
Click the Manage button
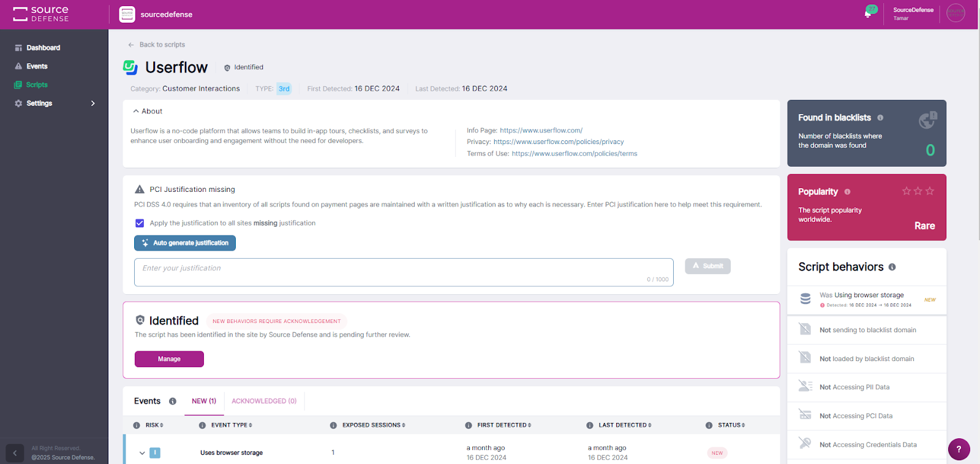[169, 359]
